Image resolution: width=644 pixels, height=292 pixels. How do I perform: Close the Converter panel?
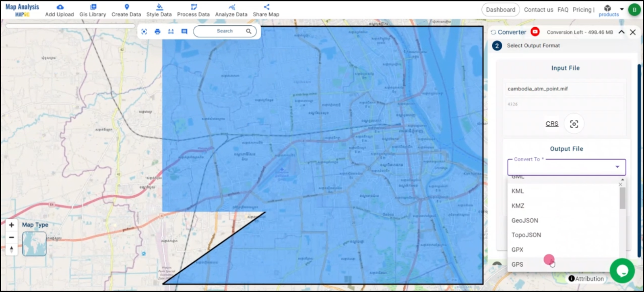coord(633,32)
